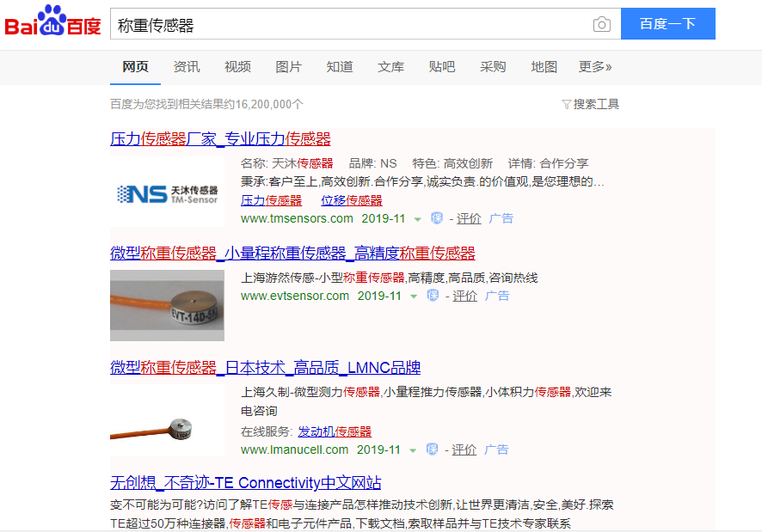
Task: Click guarantee badge for tmsensors.com result
Action: coord(437,218)
